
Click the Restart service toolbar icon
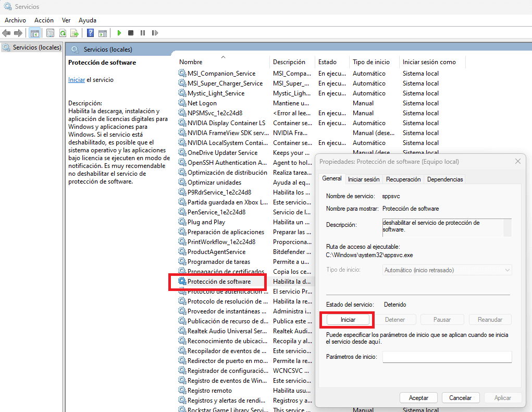(155, 32)
